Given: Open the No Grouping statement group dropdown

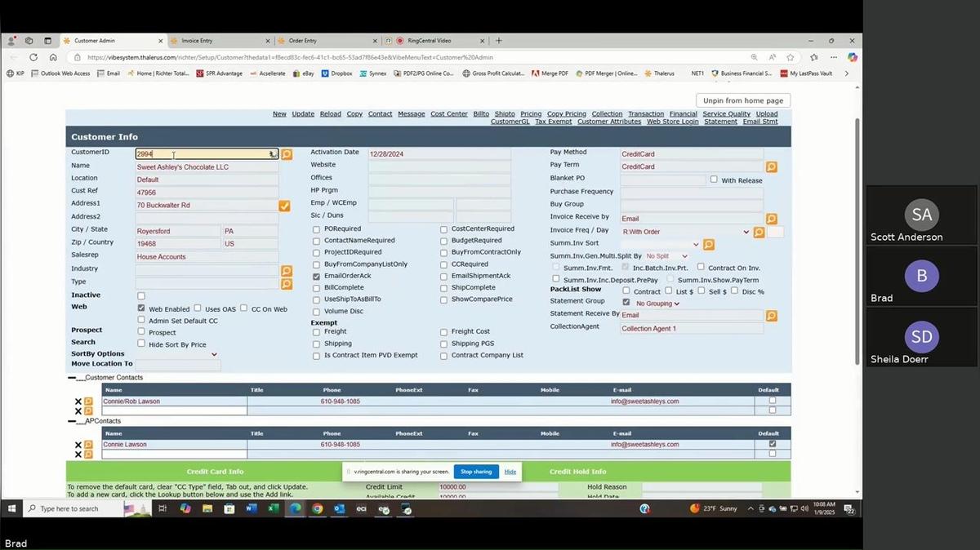Looking at the screenshot, I should pos(657,304).
